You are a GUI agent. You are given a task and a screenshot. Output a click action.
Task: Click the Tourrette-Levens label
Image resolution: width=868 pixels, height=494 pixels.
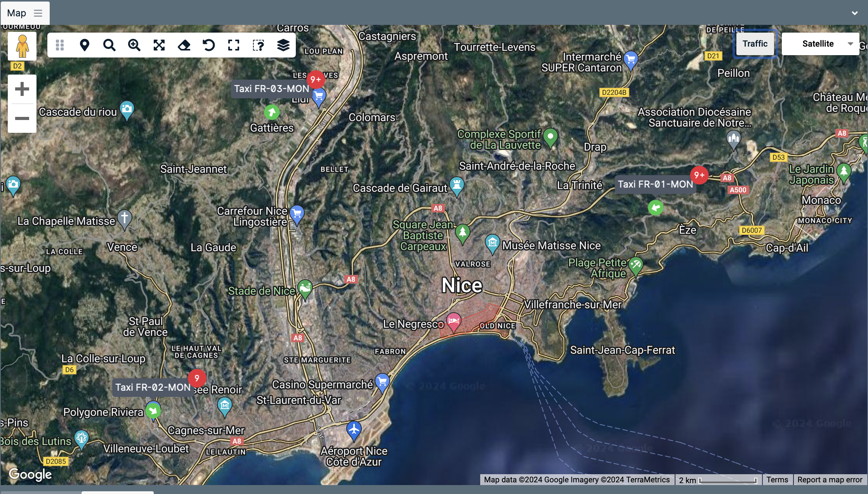click(495, 47)
